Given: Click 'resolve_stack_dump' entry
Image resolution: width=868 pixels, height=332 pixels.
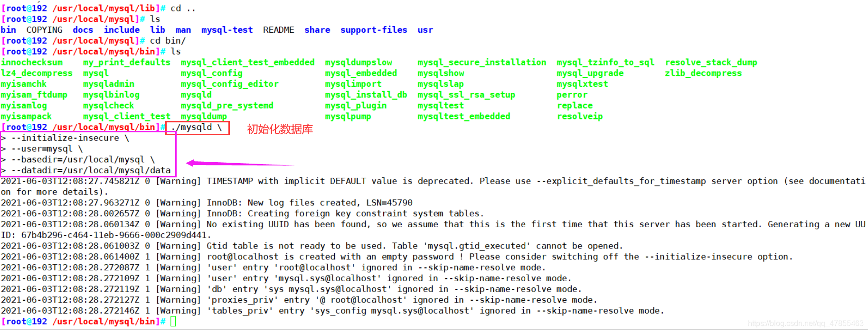Looking at the screenshot, I should 711,62.
